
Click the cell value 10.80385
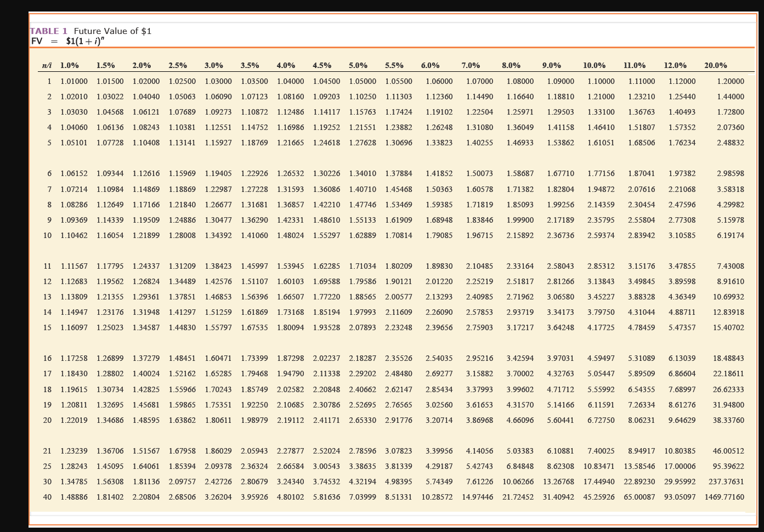pyautogui.click(x=680, y=451)
